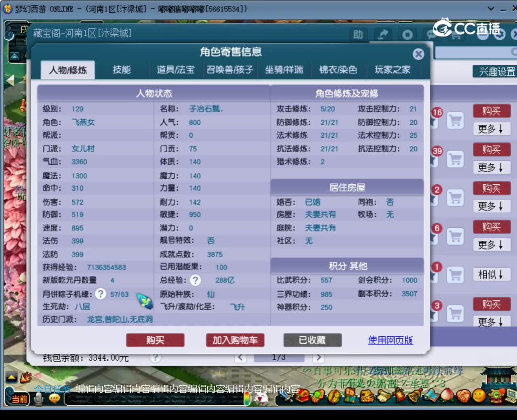Click the character name 子冶石瓢.
The width and height of the screenshot is (517, 420).
[x=206, y=109]
